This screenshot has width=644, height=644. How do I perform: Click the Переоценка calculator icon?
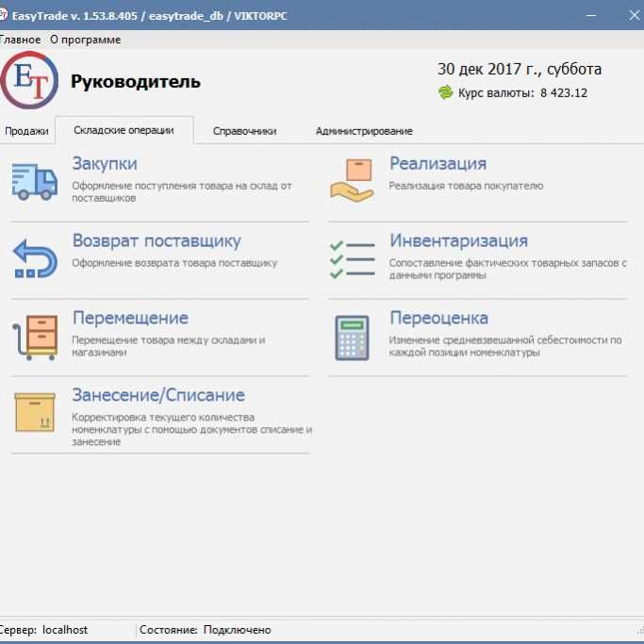(352, 338)
